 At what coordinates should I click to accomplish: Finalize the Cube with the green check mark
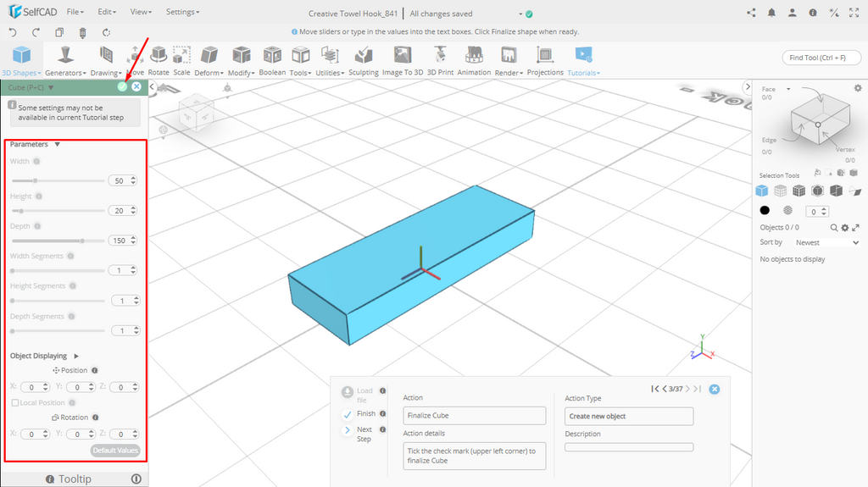pos(122,87)
